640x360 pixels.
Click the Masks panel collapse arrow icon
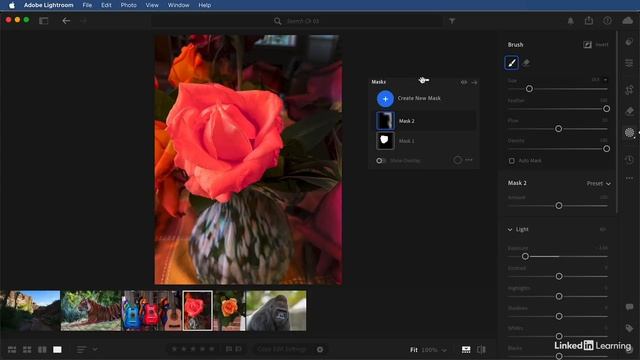pyautogui.click(x=474, y=82)
